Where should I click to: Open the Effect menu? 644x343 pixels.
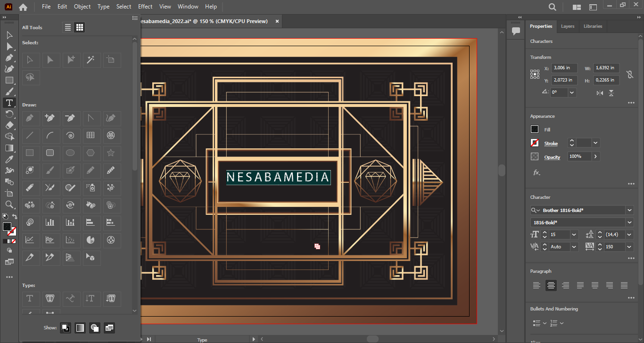145,7
